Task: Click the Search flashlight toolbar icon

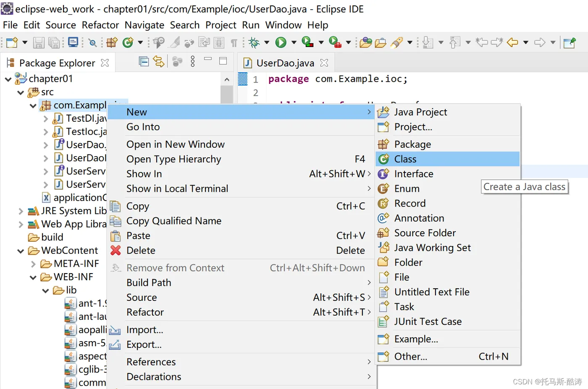Action: pos(397,42)
